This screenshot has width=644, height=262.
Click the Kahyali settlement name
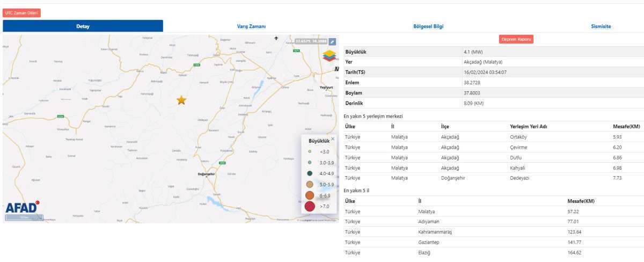(517, 168)
